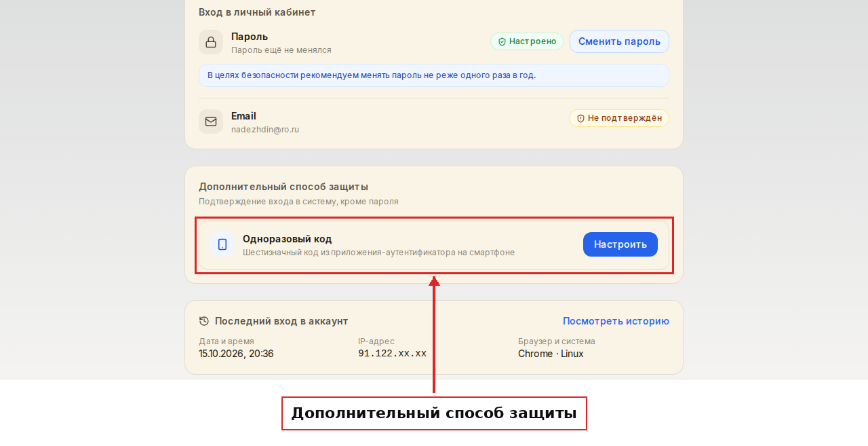Click the Браузер и система label
The image size is (868, 446).
tap(557, 341)
